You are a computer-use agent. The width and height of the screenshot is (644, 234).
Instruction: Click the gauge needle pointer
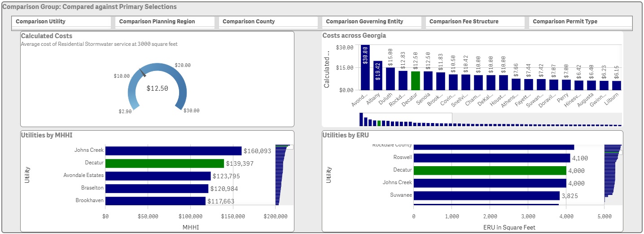pyautogui.click(x=143, y=72)
